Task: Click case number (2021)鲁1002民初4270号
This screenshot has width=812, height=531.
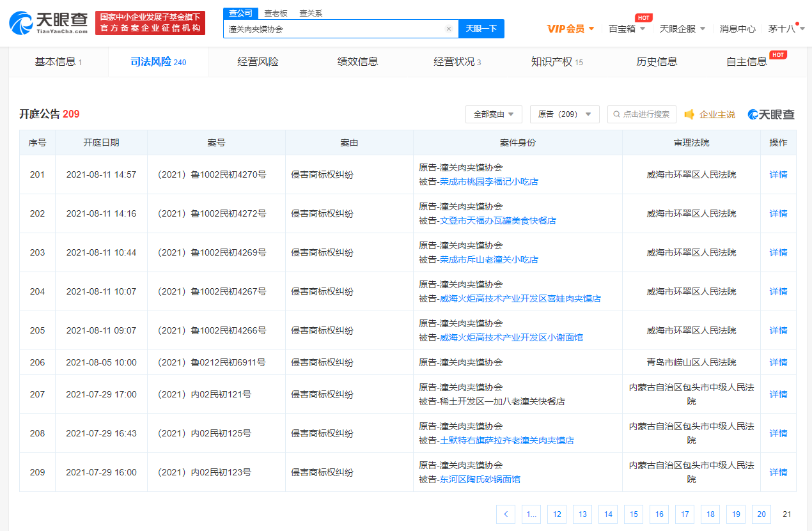Action: [x=212, y=174]
